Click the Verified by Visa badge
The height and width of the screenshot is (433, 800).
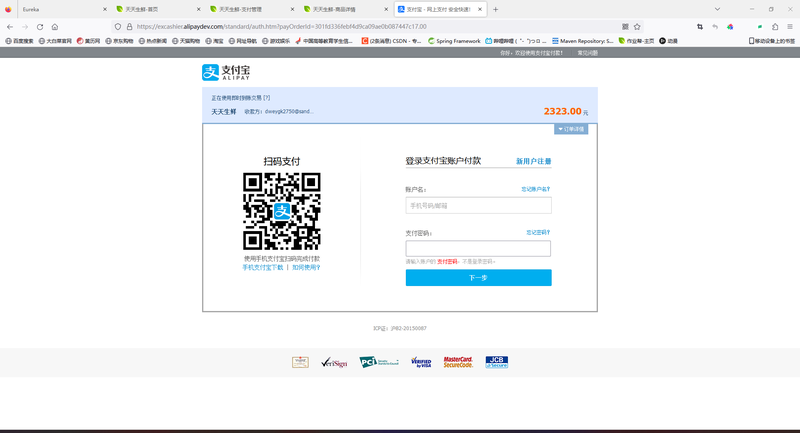(x=421, y=363)
